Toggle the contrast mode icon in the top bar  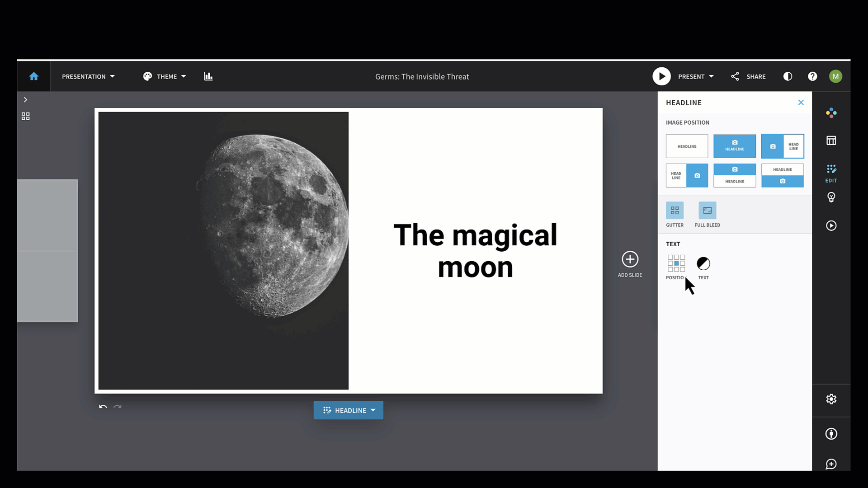pyautogui.click(x=788, y=76)
